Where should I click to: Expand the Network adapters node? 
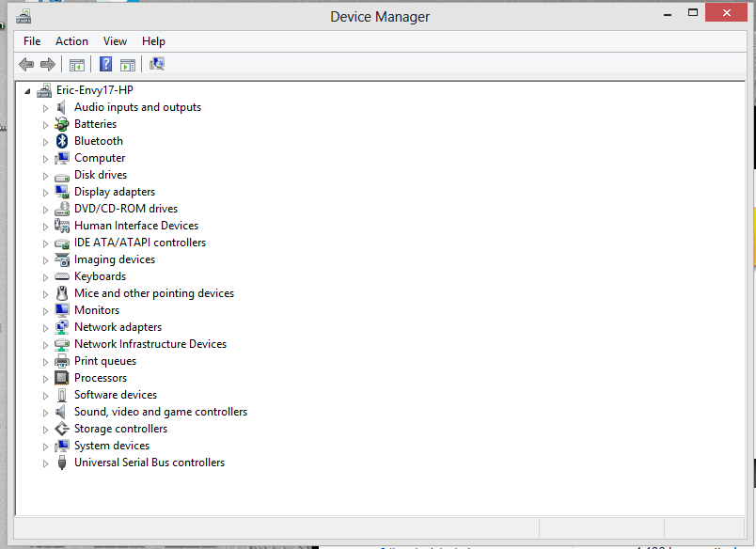44,327
